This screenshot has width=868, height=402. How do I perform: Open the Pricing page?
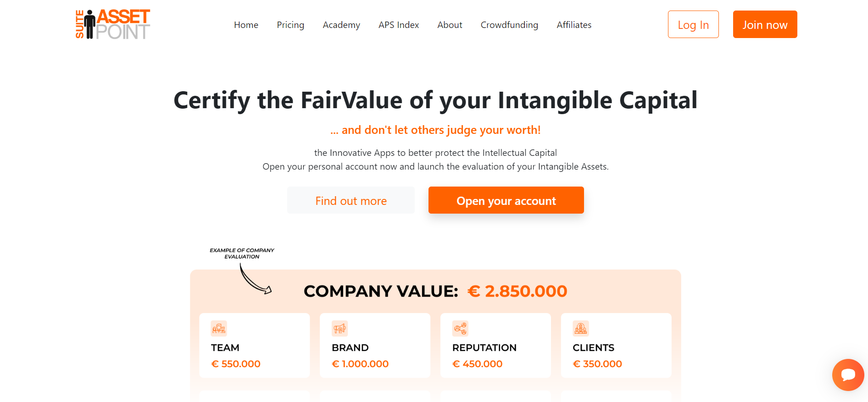pyautogui.click(x=290, y=25)
